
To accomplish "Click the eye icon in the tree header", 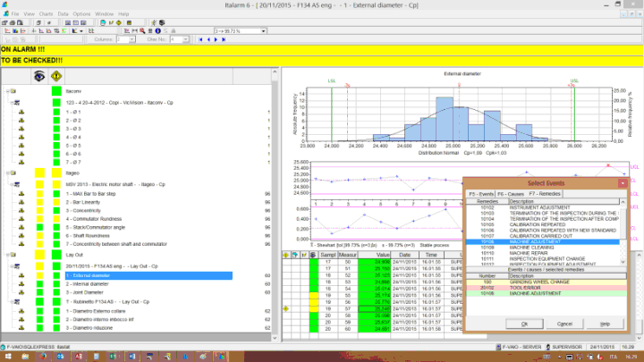I will click(x=39, y=76).
